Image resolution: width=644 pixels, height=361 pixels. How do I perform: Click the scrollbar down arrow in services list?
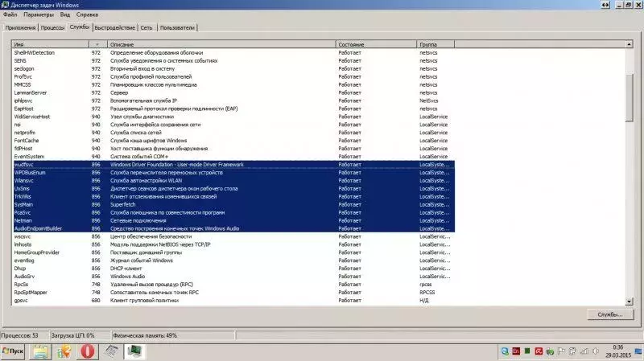(x=630, y=302)
